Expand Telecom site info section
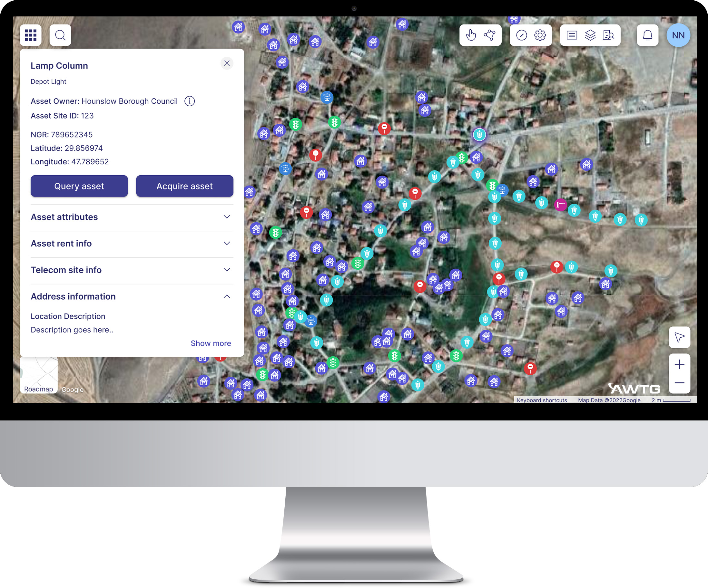 [x=132, y=270]
